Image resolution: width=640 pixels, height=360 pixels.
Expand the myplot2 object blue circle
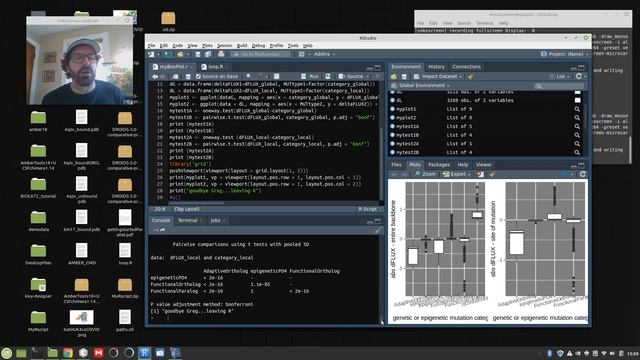tap(392, 118)
